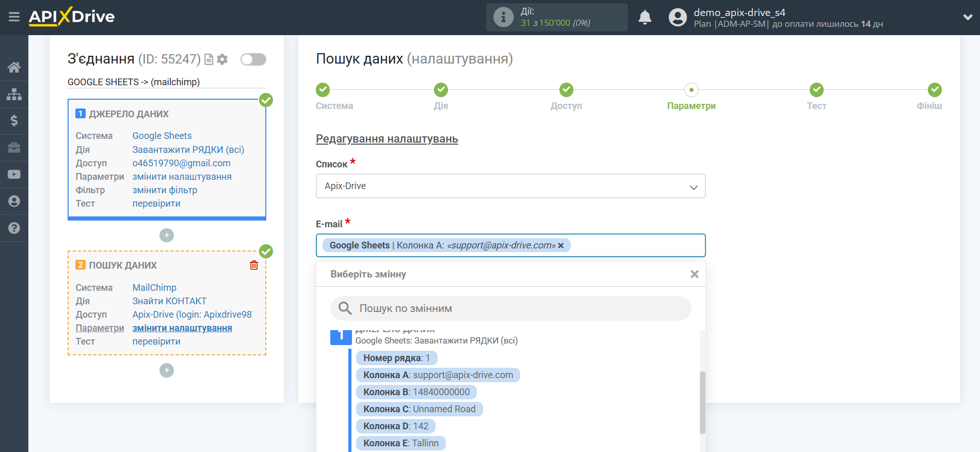
Task: Open connections sitemap sidebar icon
Action: point(14,94)
